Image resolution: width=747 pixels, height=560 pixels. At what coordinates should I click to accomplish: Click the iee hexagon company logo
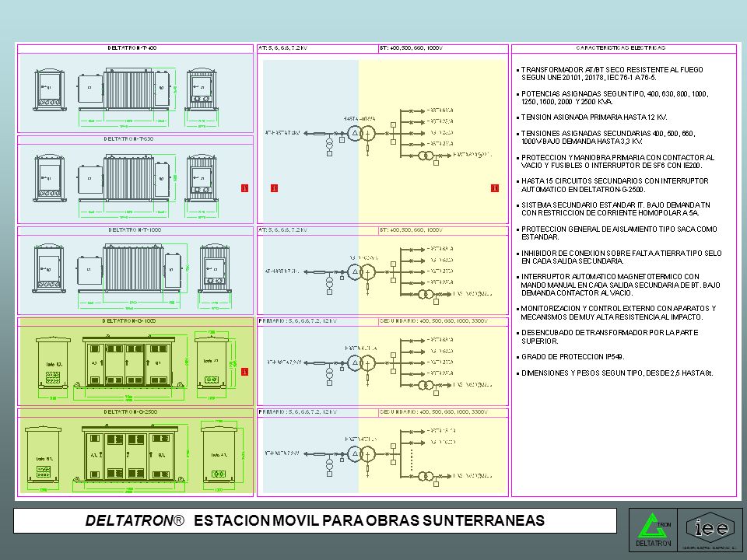[x=710, y=530]
